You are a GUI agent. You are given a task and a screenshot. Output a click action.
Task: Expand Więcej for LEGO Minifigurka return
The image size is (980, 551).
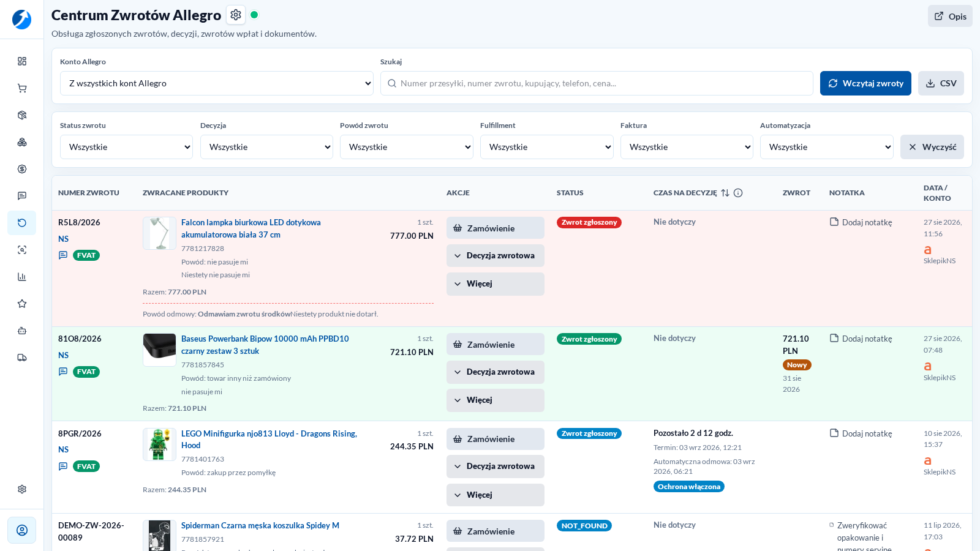pyautogui.click(x=496, y=495)
